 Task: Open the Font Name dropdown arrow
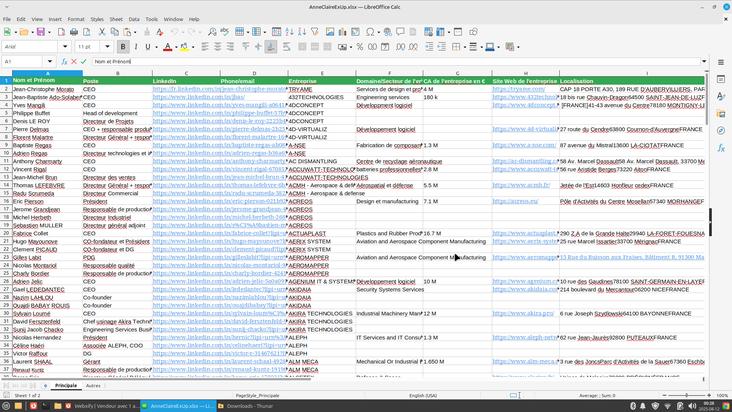click(x=65, y=47)
